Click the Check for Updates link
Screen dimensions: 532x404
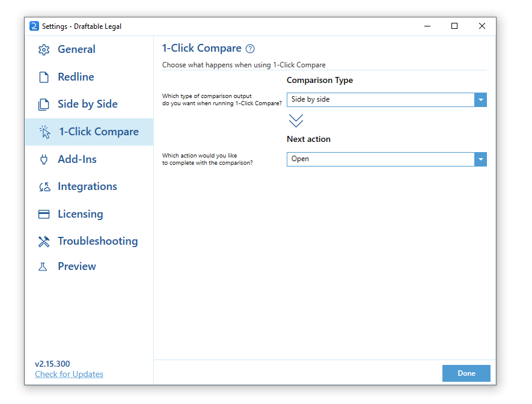point(69,374)
